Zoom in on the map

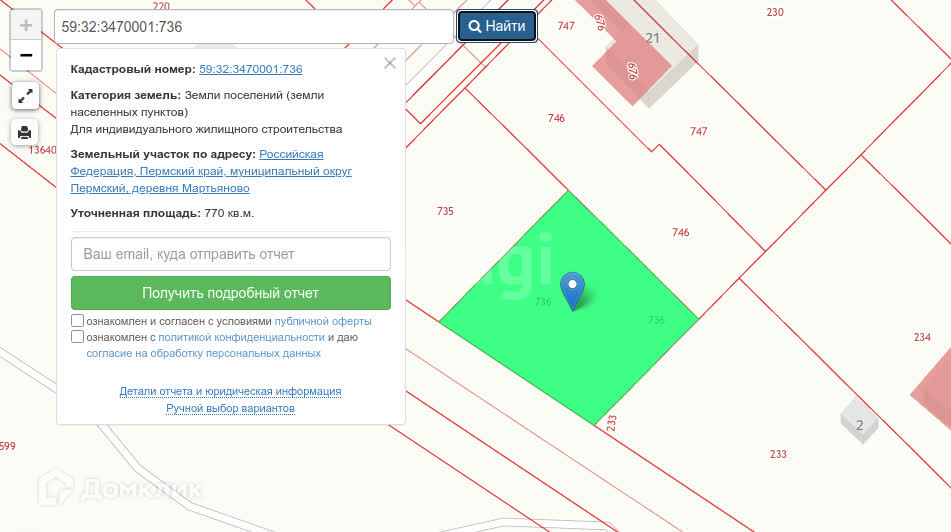(x=26, y=25)
